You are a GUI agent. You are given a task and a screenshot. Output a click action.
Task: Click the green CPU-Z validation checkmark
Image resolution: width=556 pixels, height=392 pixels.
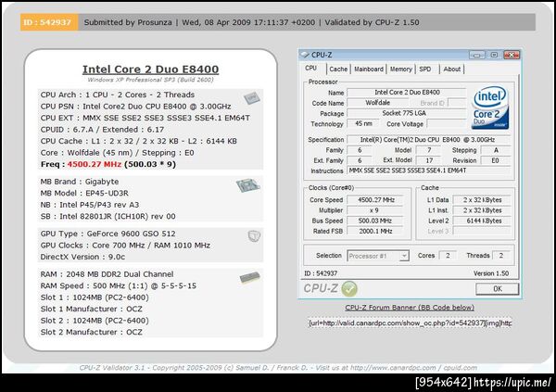pos(349,289)
